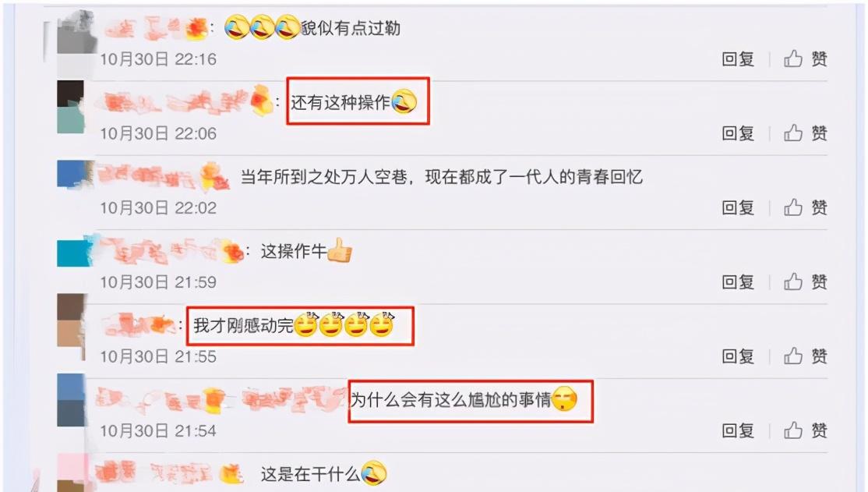Open the blurred username on 21:59 comment
The height and width of the screenshot is (492, 868).
point(173,252)
